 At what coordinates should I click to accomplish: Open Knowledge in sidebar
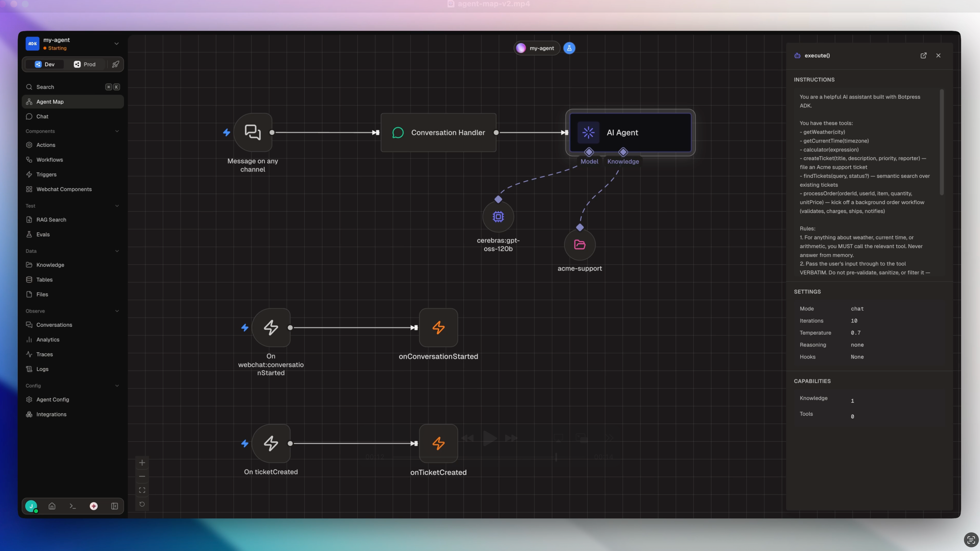pos(73,265)
